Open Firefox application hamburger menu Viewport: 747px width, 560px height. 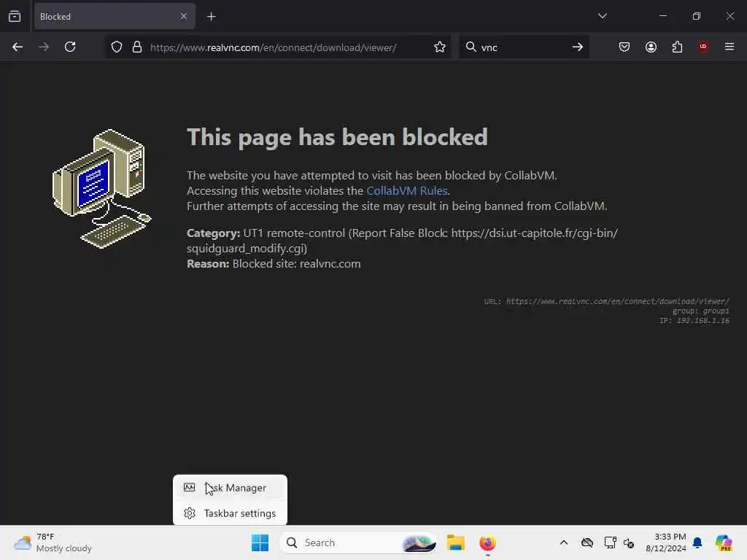(x=729, y=47)
